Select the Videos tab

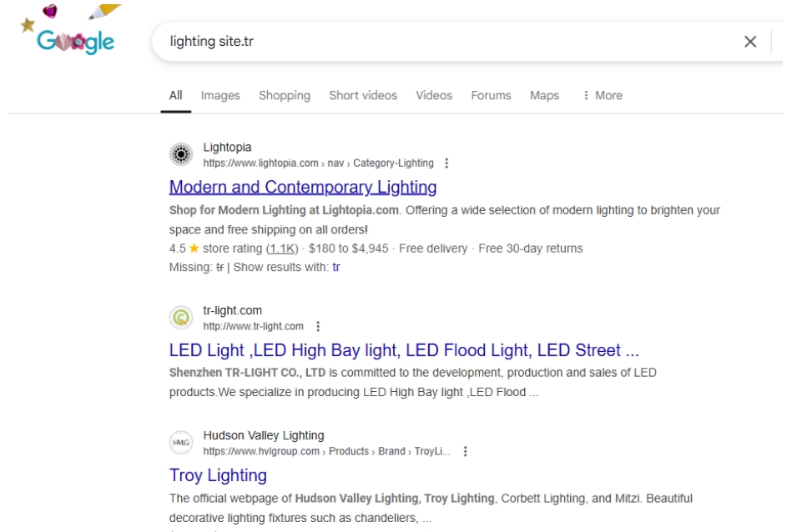click(x=434, y=95)
